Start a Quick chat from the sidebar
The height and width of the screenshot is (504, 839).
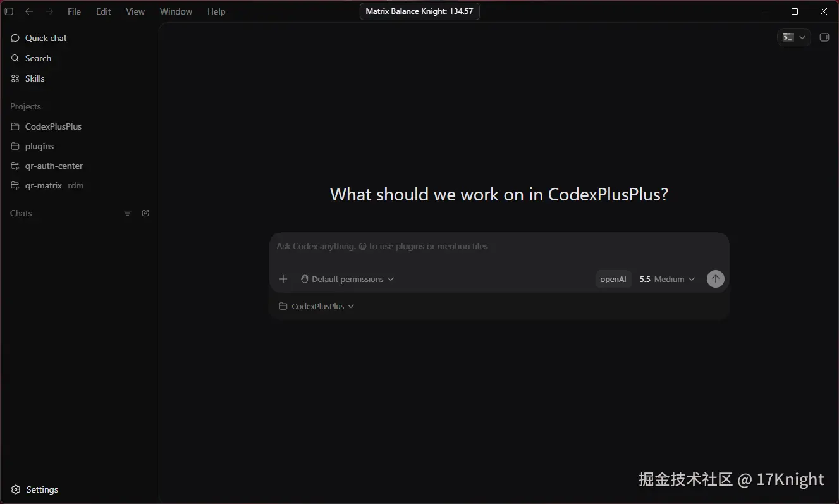coord(79,38)
